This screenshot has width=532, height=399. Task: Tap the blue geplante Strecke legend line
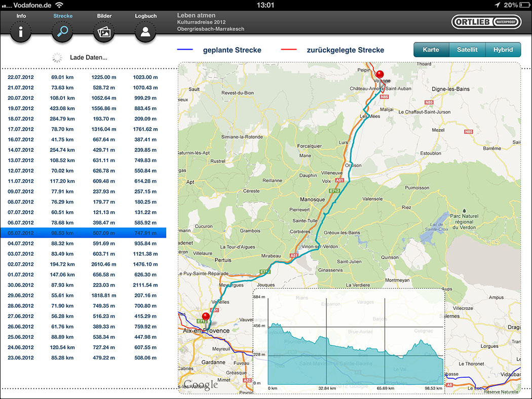(x=185, y=50)
